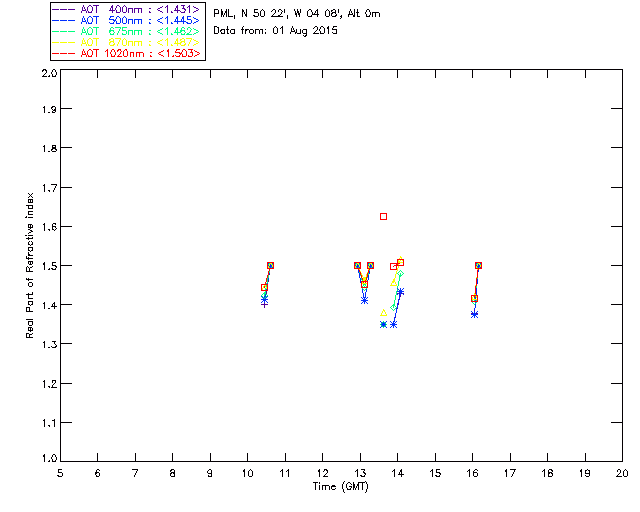
Task: Click the x-axis tick label 17
Action: coord(510,473)
